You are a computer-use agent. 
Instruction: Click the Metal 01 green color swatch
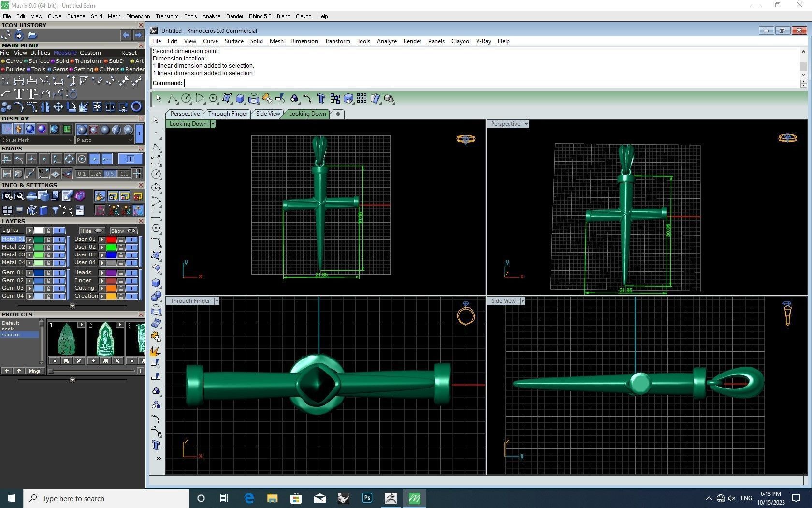[x=39, y=239]
